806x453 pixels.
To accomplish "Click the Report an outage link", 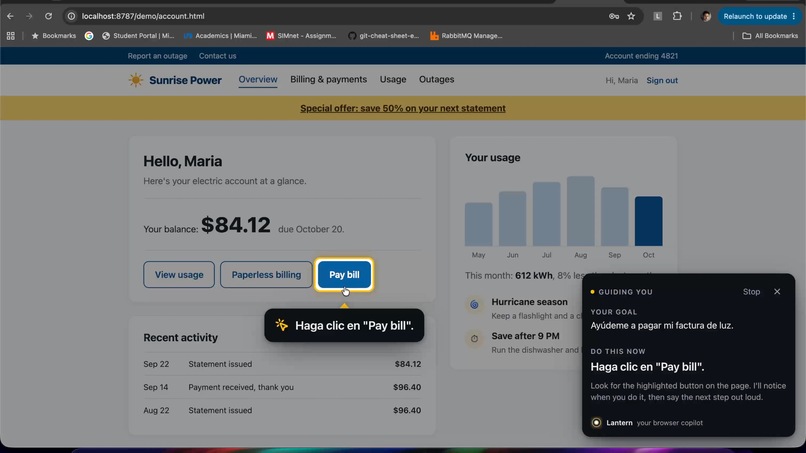I will click(157, 56).
